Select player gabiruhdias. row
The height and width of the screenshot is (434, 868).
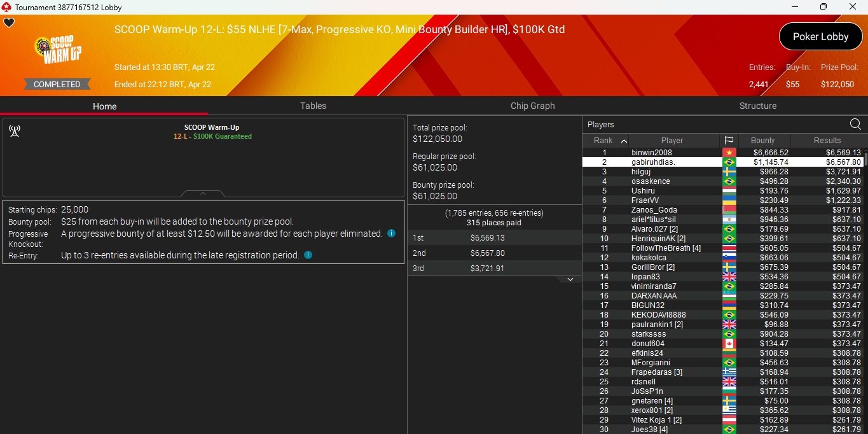(x=723, y=162)
